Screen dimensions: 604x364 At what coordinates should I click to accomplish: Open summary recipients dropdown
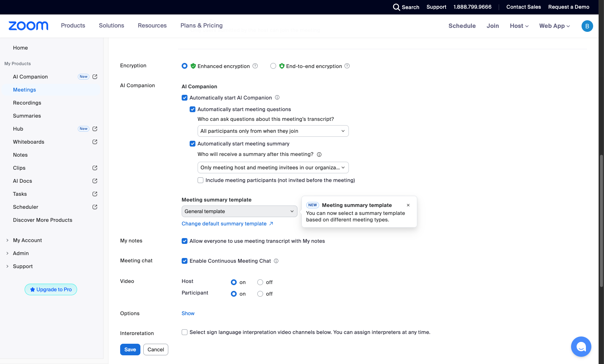(x=273, y=168)
